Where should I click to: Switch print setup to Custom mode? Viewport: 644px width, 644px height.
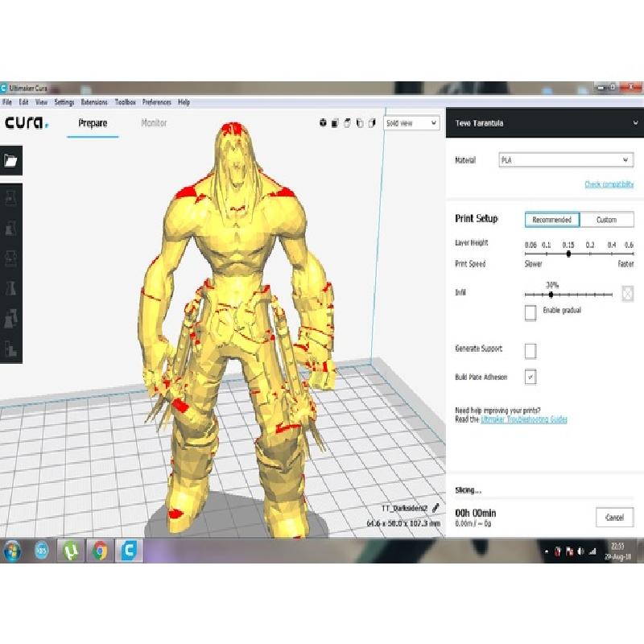coord(607,220)
